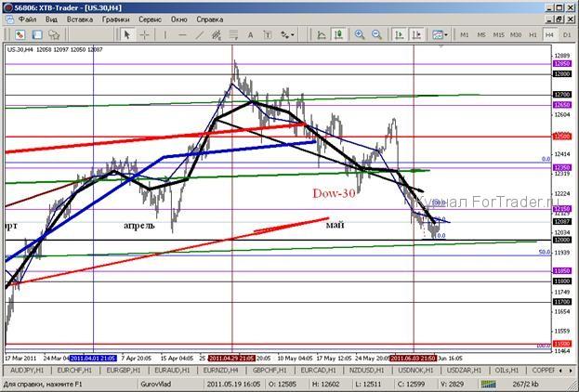Open the Окно menu
579x392 pixels.
click(x=179, y=20)
